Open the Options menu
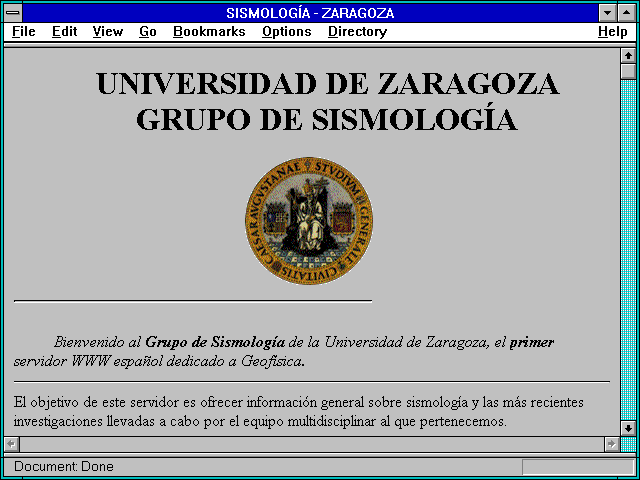This screenshot has width=640, height=480. pos(287,32)
